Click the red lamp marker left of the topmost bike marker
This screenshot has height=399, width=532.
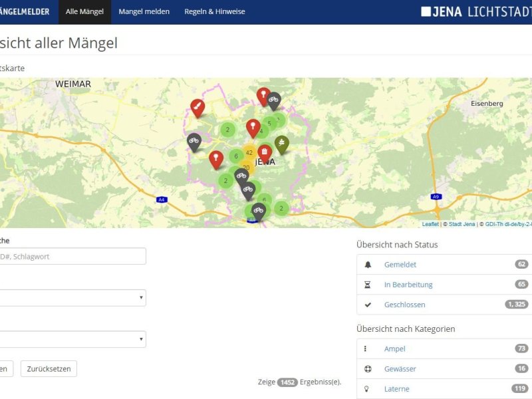click(x=263, y=96)
